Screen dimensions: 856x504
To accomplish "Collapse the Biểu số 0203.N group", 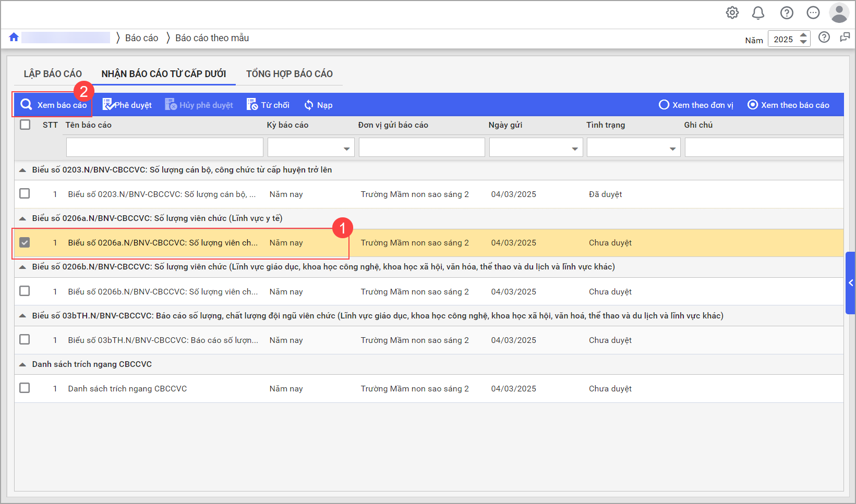I will point(22,170).
